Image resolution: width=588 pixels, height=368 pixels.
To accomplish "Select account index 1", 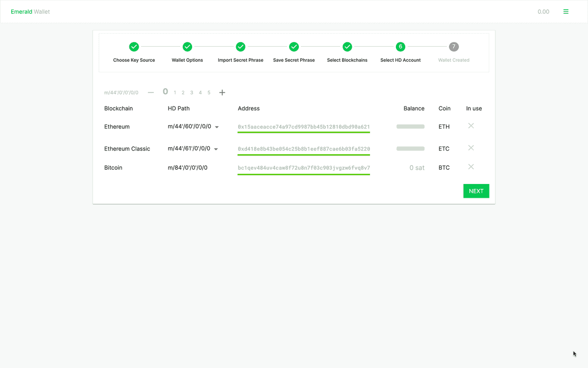I will (x=175, y=93).
